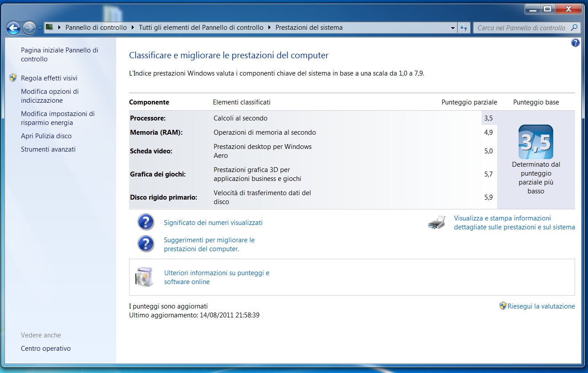Click the Disco rigido primario row label
588x373 pixels.
[x=163, y=197]
